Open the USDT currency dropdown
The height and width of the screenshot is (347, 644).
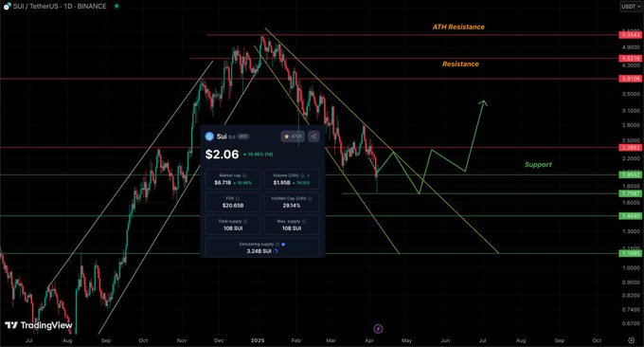click(x=631, y=7)
